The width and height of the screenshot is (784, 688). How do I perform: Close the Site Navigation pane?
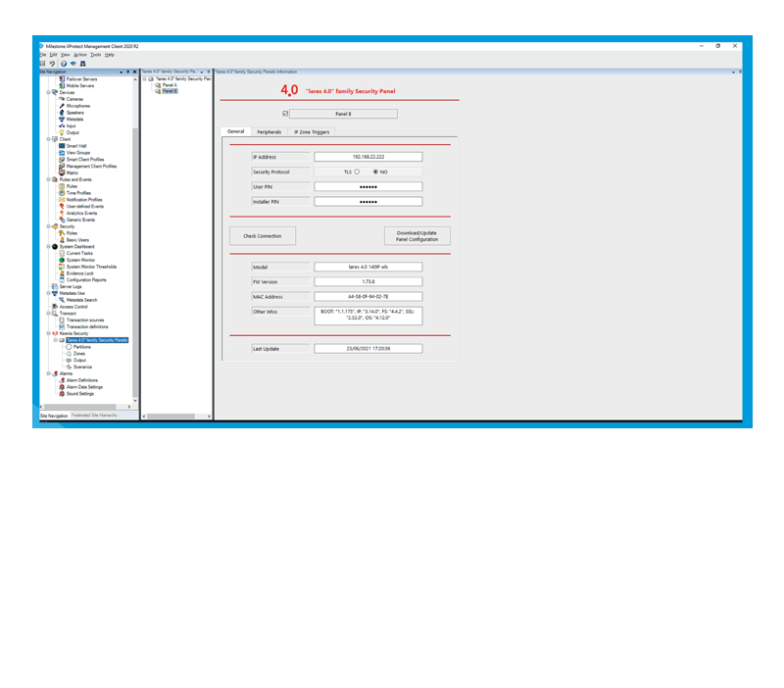point(134,72)
